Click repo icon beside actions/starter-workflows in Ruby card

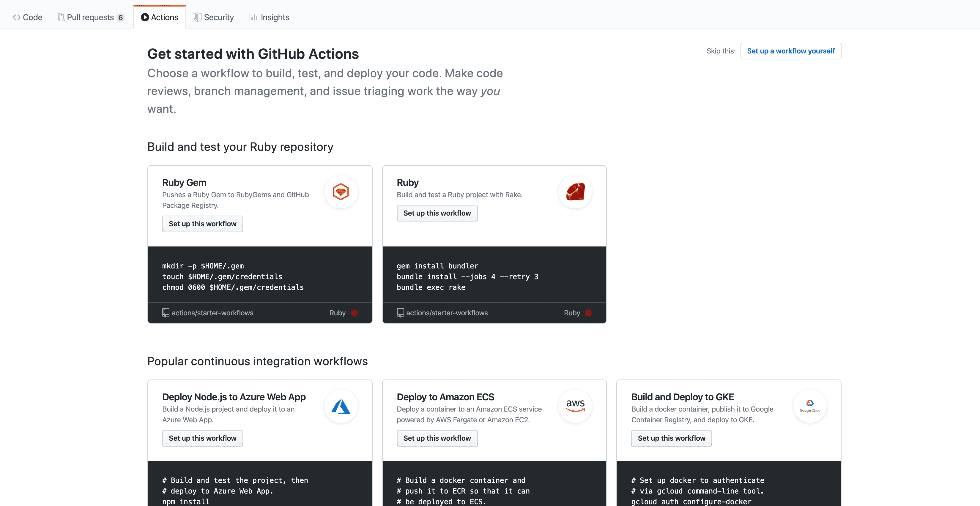coord(400,312)
